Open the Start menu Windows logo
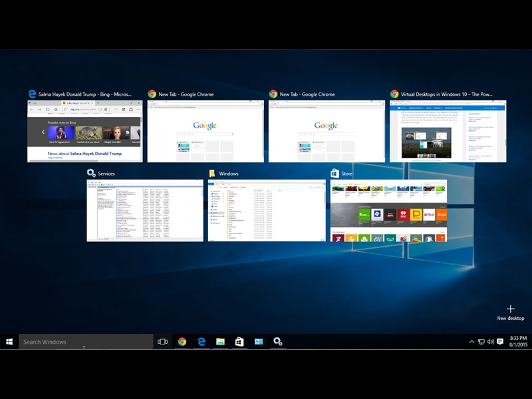The width and height of the screenshot is (532, 399). (x=9, y=342)
